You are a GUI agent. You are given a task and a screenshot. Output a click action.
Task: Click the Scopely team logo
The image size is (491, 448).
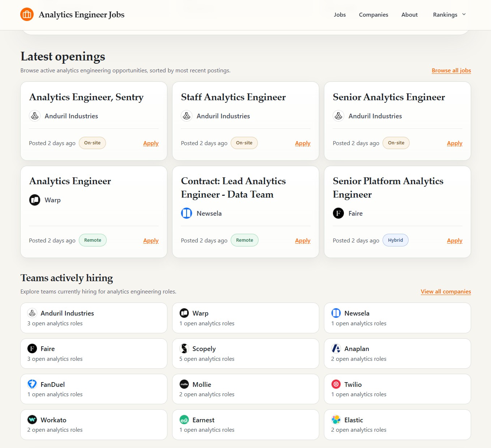point(184,348)
